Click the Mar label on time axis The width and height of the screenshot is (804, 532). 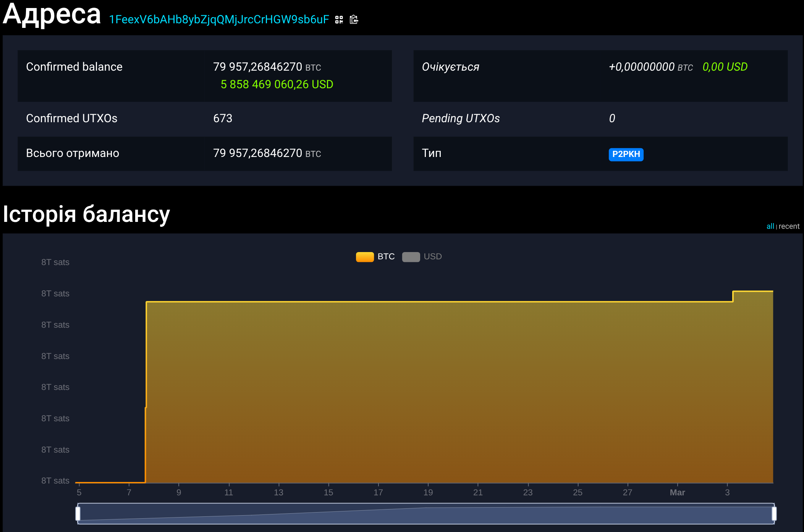click(x=677, y=492)
